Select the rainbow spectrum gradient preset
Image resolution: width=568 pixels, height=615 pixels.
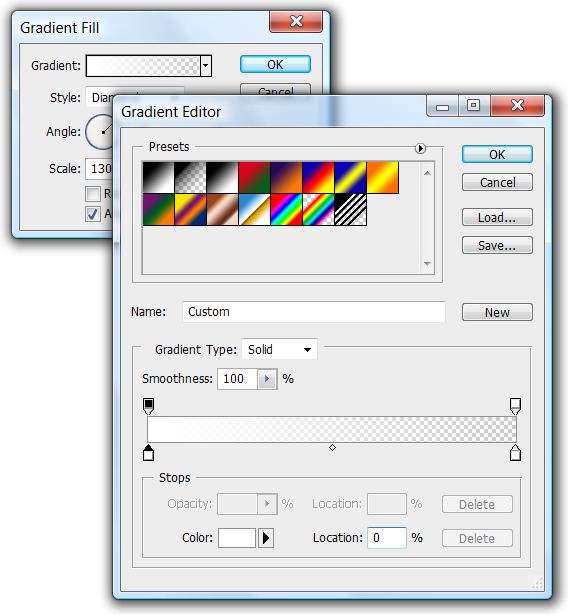tap(287, 209)
